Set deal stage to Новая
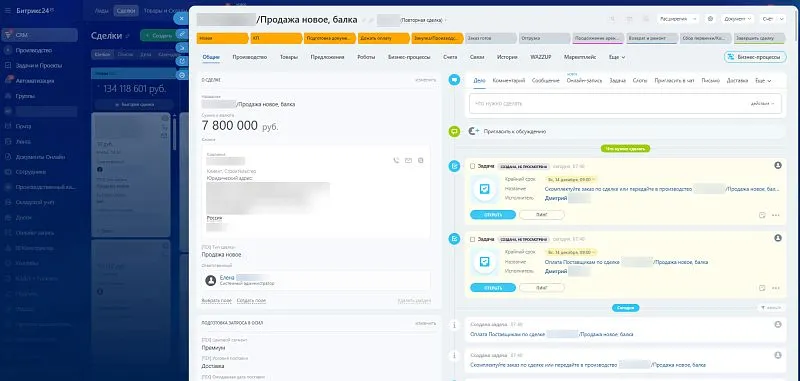The image size is (800, 381). (222, 38)
